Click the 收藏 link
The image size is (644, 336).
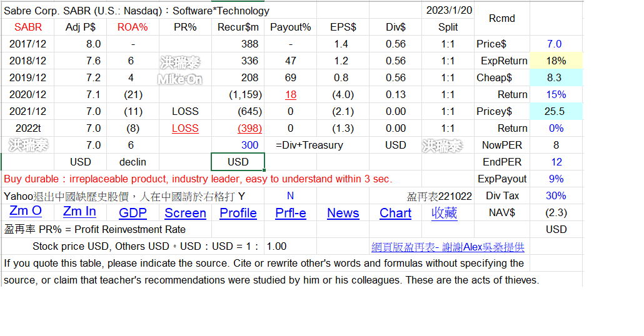[444, 213]
